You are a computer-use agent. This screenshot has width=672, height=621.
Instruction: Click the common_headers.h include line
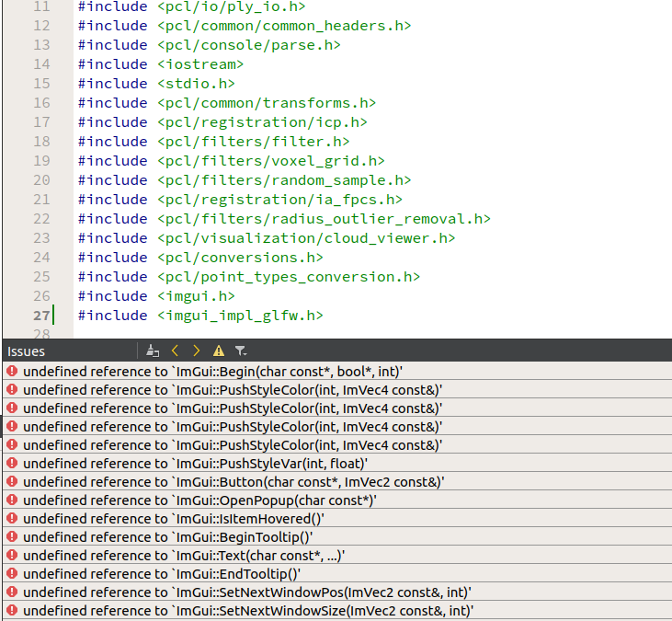pyautogui.click(x=245, y=26)
